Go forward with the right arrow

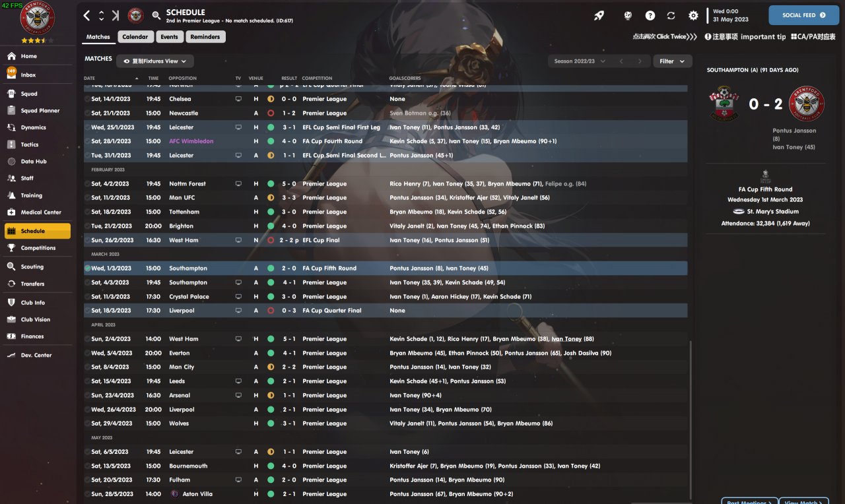(x=116, y=15)
